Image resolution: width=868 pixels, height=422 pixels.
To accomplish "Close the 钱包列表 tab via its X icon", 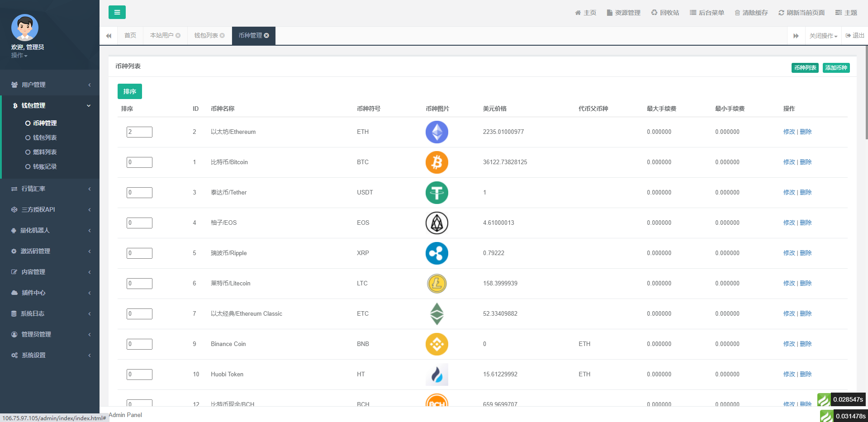I will 222,36.
